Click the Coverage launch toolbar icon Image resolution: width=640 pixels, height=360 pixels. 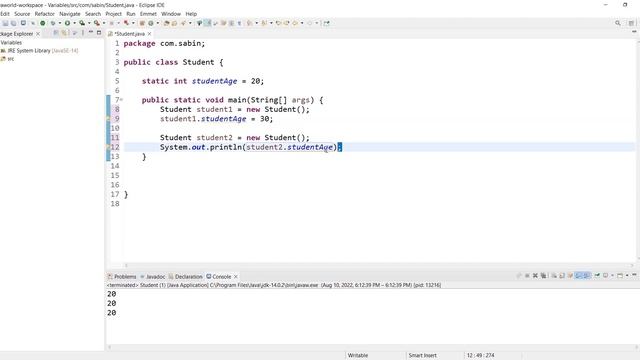pyautogui.click(x=82, y=23)
